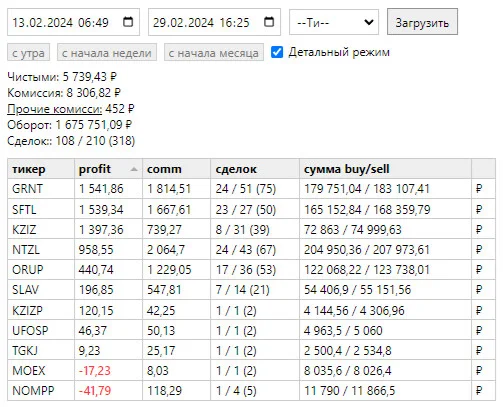Open the Прочие комисси link
The height and width of the screenshot is (407, 503).
coord(55,109)
